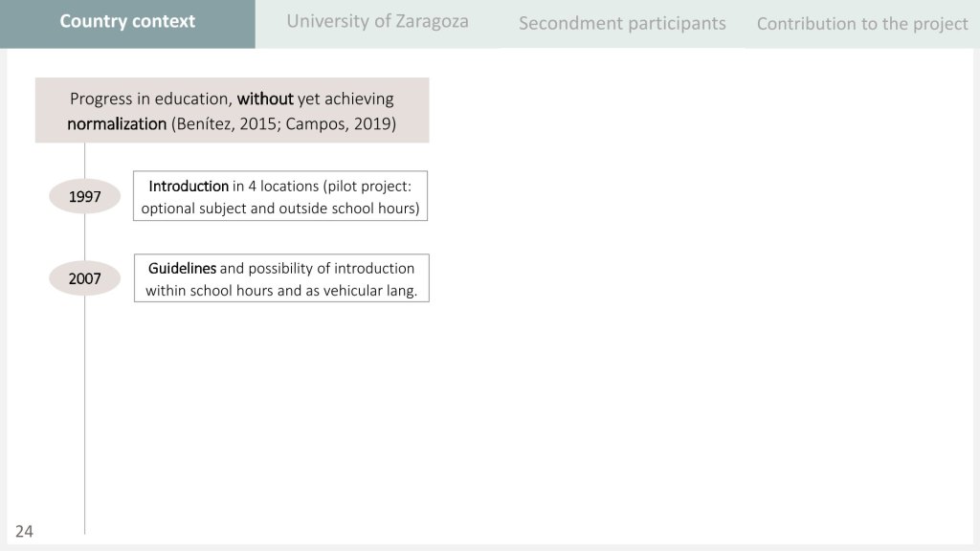Select the Progress in education header box
980x551 pixels.
(x=232, y=111)
